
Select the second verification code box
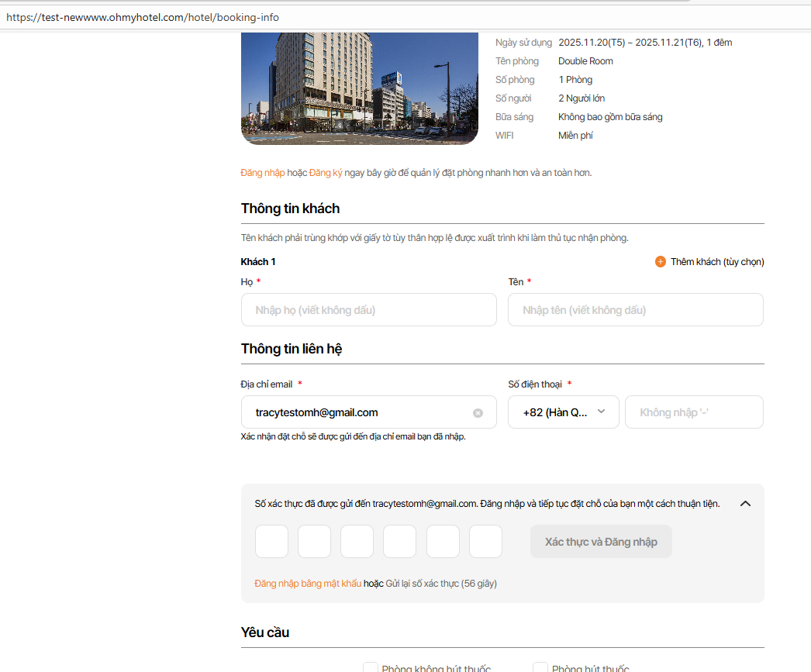[x=315, y=542]
